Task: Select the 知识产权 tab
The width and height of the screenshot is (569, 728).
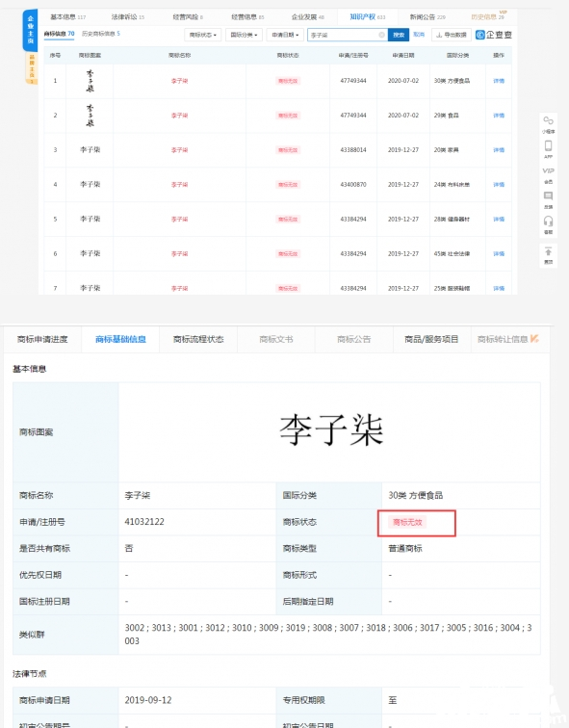Action: tap(367, 16)
